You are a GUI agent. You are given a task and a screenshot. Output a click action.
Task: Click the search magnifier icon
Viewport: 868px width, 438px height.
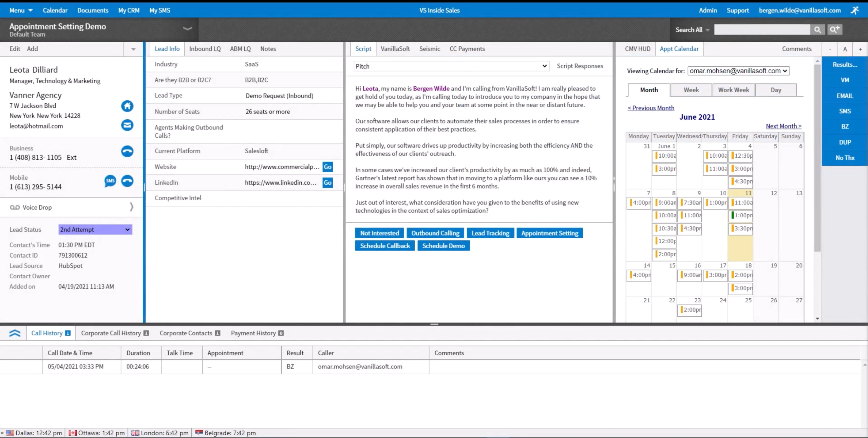coord(817,30)
